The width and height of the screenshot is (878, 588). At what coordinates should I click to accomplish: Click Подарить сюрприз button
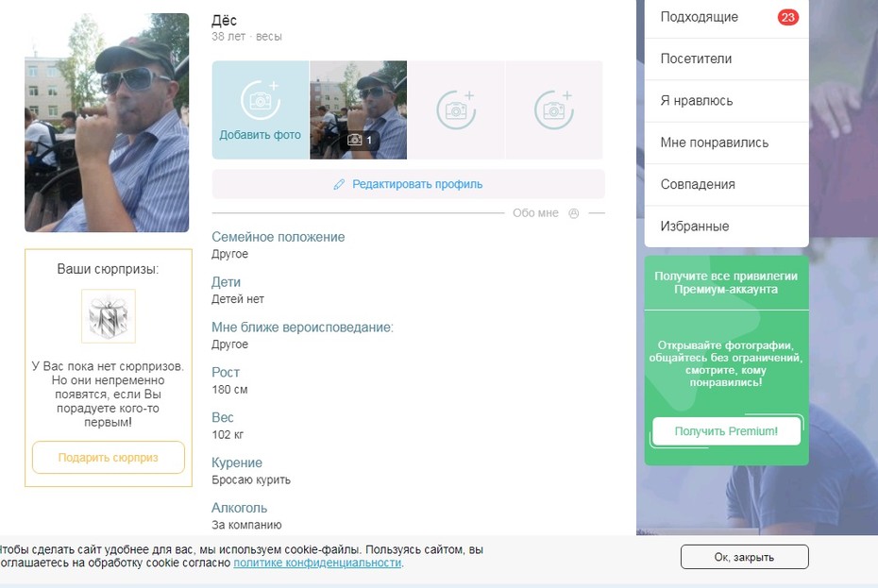coord(109,458)
